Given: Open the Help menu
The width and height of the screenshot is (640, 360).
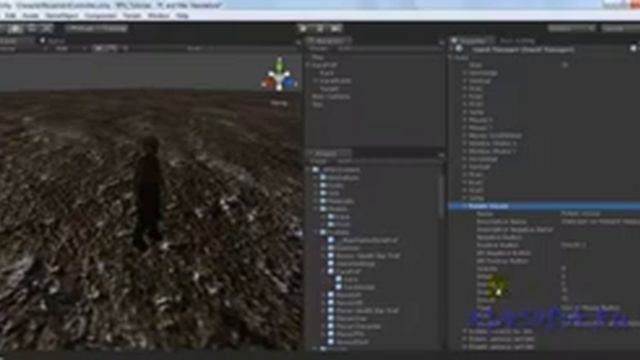Looking at the screenshot, I should [182, 16].
